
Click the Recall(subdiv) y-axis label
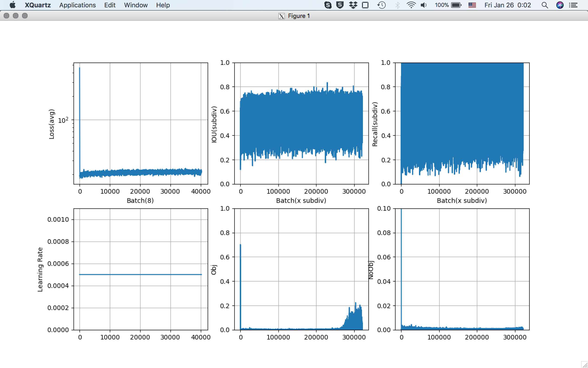tap(375, 124)
